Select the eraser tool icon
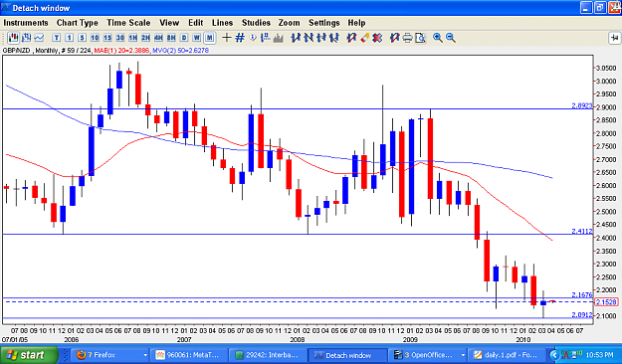 [x=364, y=38]
